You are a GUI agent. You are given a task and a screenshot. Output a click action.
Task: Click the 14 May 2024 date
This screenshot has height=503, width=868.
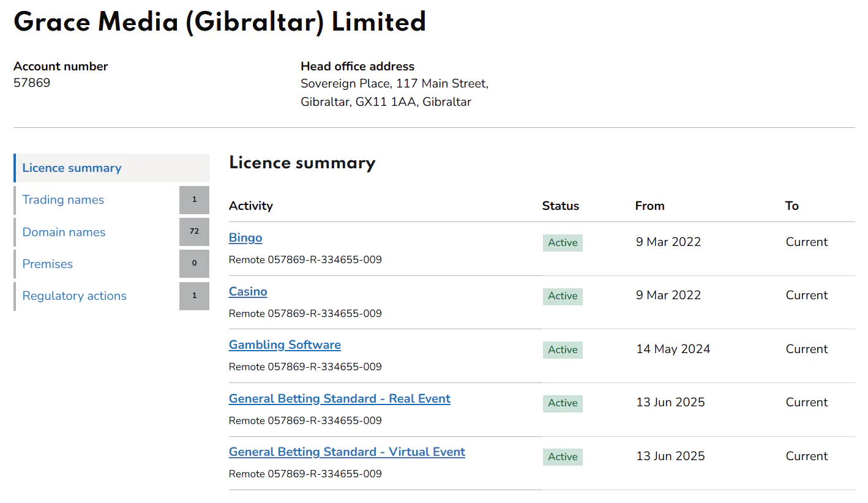(x=673, y=349)
